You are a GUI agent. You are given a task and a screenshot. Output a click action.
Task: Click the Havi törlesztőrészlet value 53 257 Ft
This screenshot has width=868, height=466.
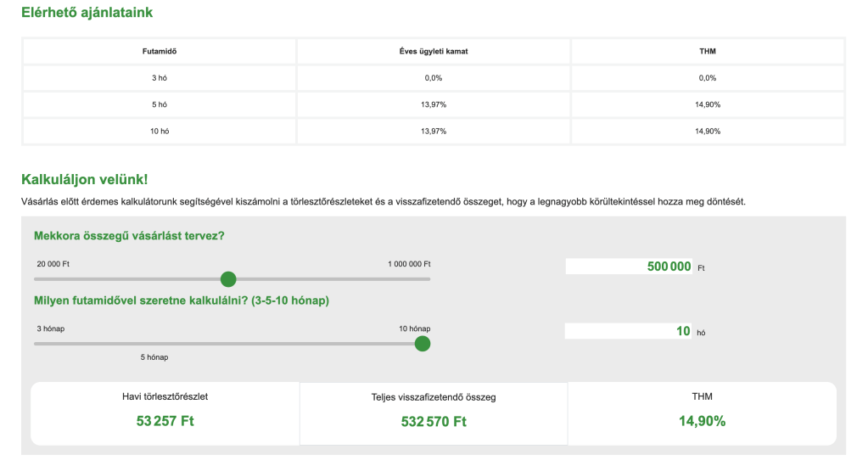165,421
